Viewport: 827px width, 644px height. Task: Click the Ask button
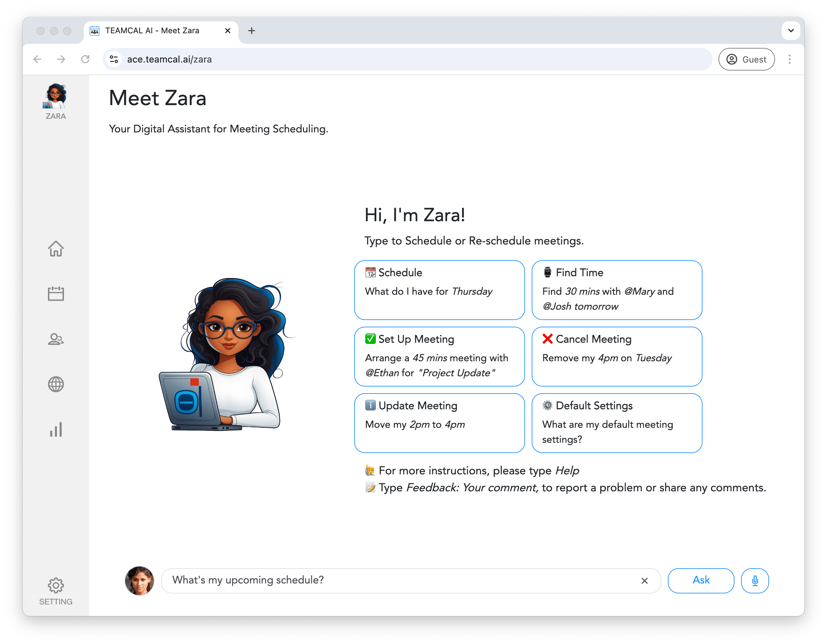tap(701, 580)
